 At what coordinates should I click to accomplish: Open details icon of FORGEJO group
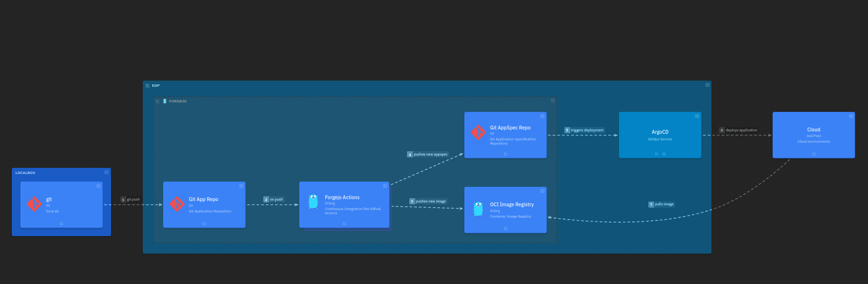(553, 101)
